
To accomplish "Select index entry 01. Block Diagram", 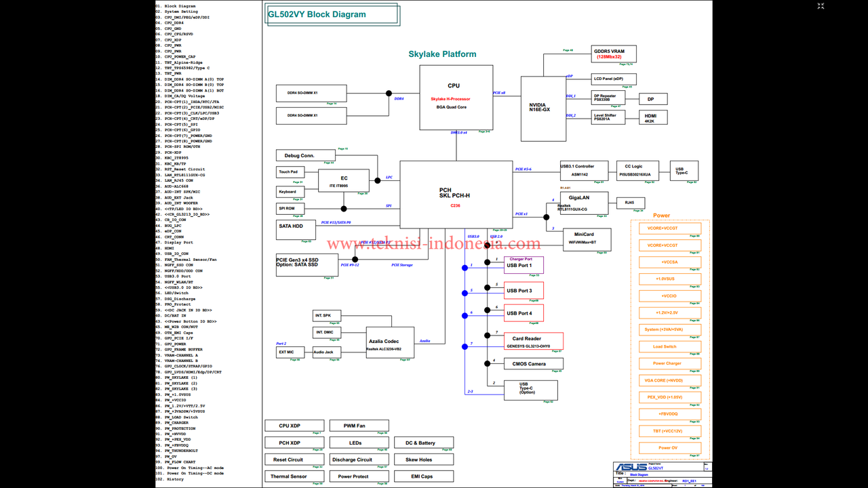I will click(x=176, y=6).
